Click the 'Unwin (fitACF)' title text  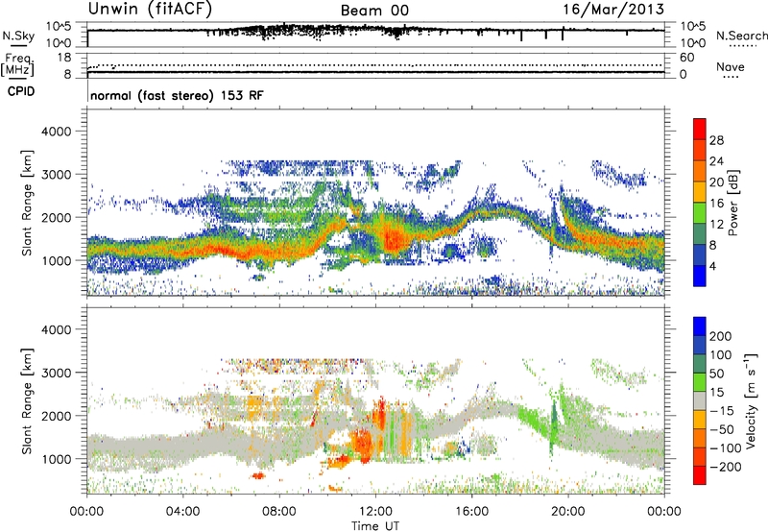[x=150, y=9]
